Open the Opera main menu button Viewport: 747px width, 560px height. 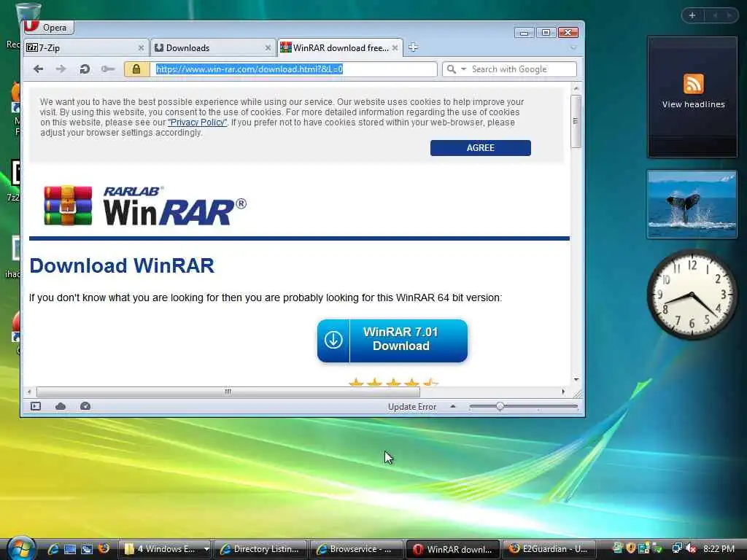[49, 28]
